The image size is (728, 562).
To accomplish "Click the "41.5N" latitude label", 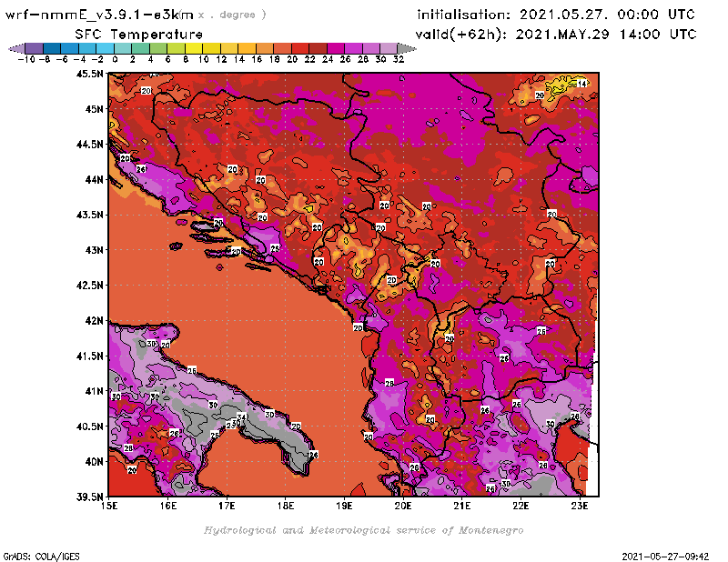I will pyautogui.click(x=90, y=356).
